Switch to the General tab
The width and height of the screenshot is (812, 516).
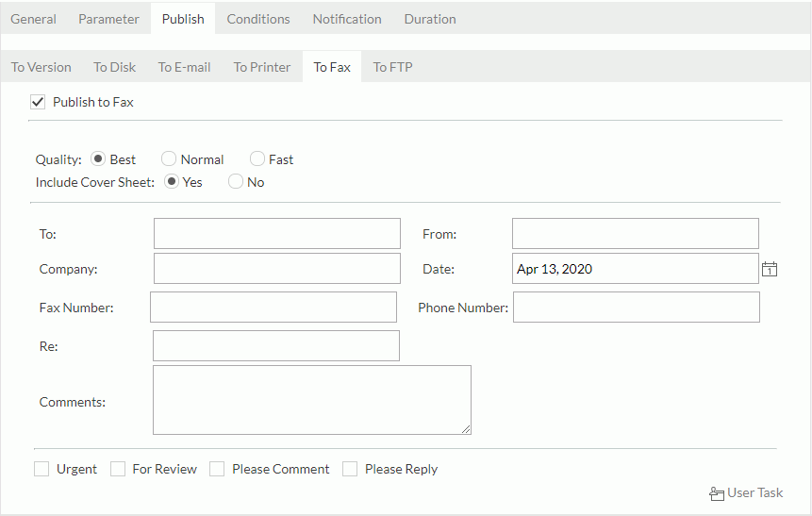point(33,19)
